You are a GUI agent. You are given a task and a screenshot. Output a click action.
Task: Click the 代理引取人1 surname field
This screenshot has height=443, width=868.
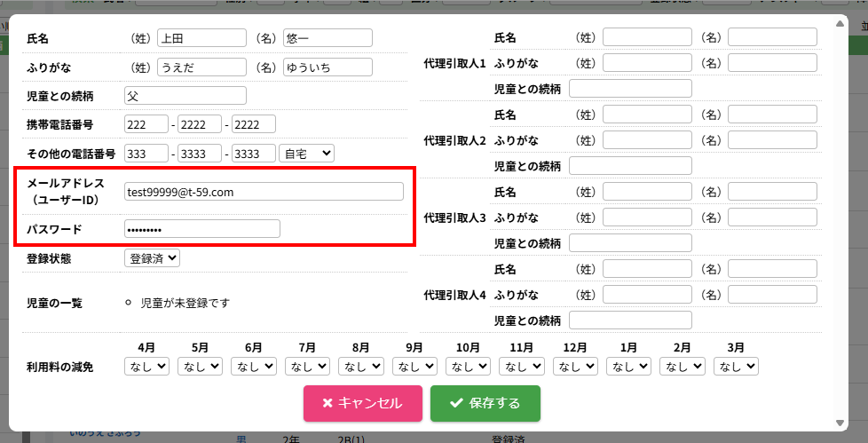click(647, 37)
